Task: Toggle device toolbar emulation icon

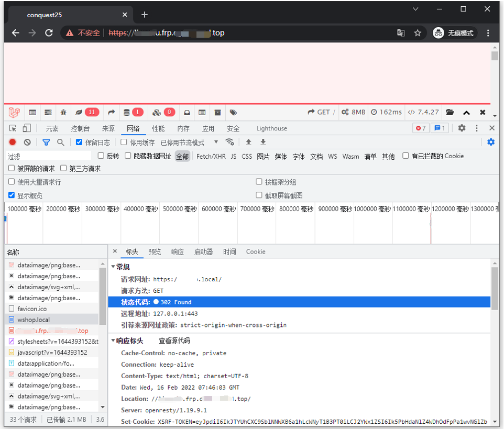Action: coord(27,128)
